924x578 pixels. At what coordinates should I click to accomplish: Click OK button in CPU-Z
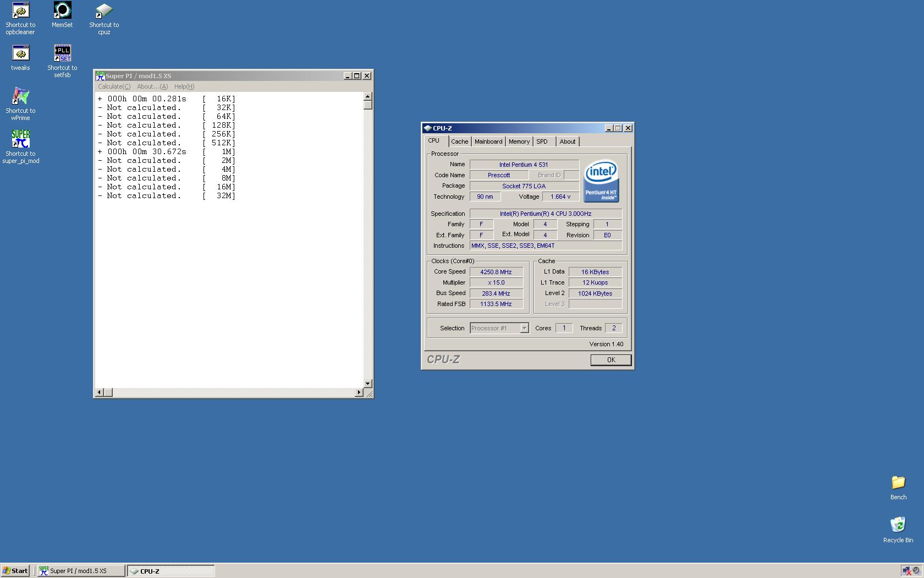pos(611,360)
